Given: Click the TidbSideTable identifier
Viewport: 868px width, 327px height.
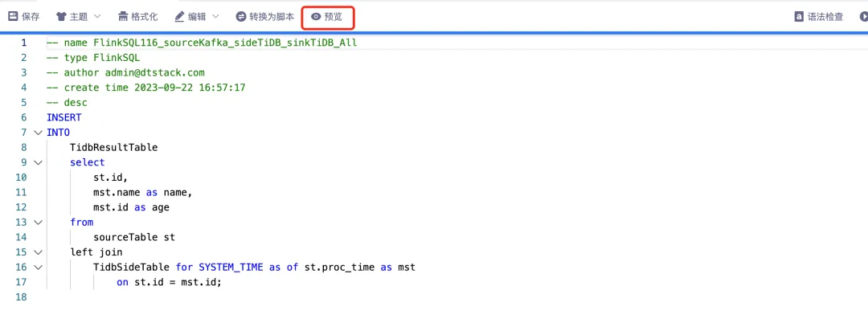Looking at the screenshot, I should point(131,267).
